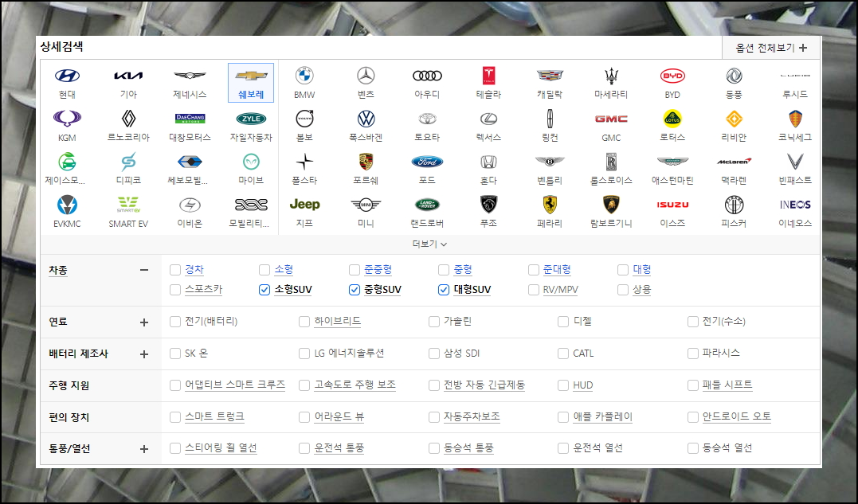
Task: Select the Land Rover (랜드로버) logo
Action: coord(427,205)
